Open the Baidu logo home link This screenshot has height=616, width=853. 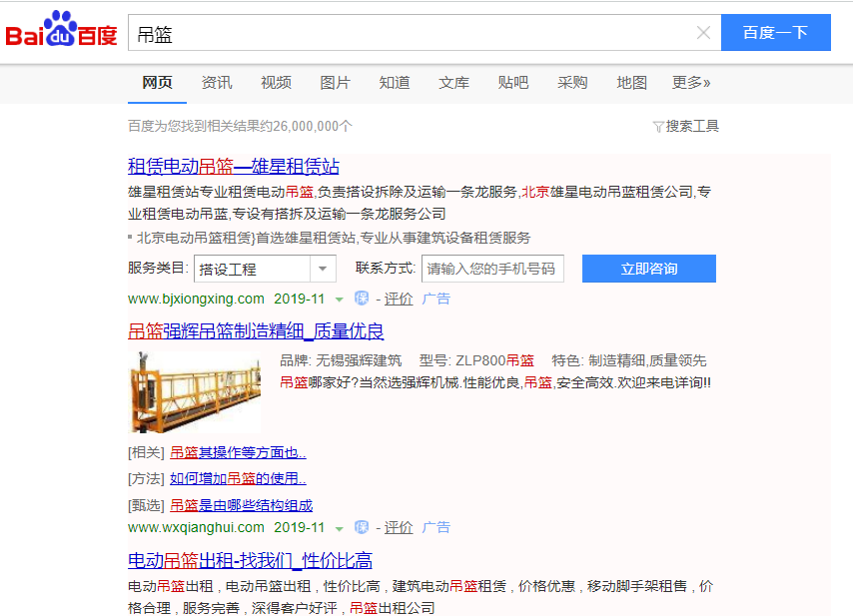coord(62,29)
